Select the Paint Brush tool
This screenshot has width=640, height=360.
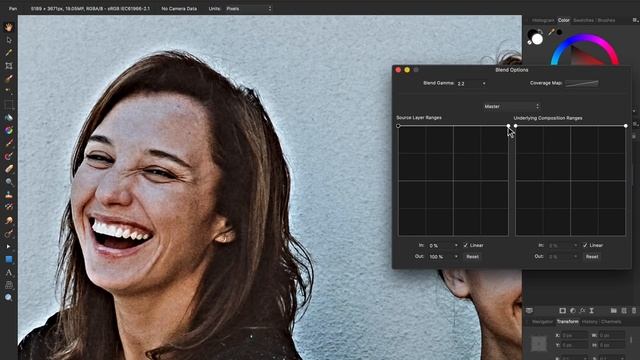coord(9,143)
